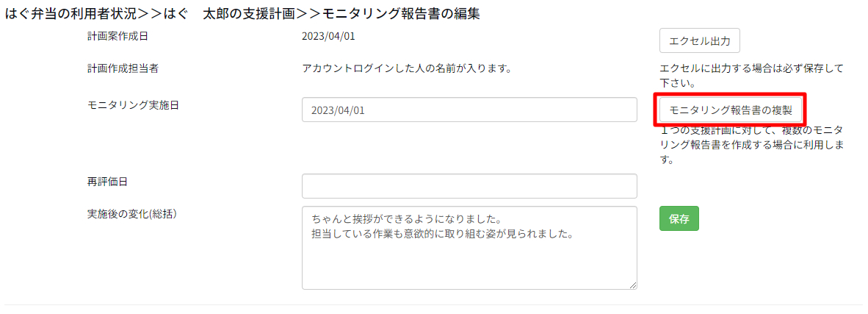
Task: Click the note below the 複製 button
Action: coord(751,144)
